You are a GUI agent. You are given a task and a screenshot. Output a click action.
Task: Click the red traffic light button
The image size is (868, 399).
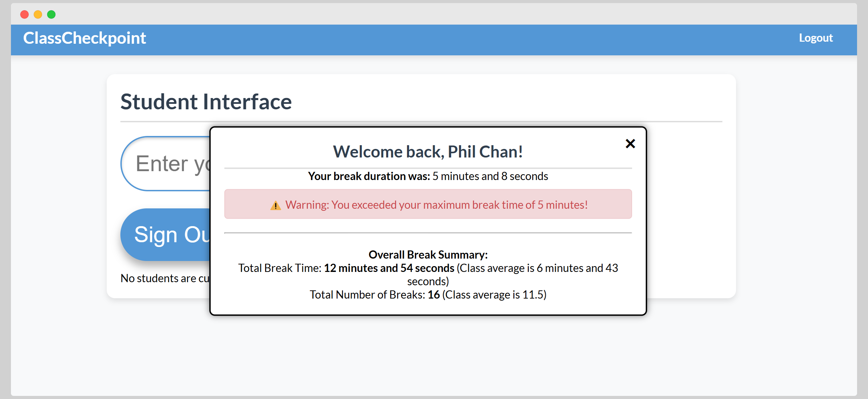pyautogui.click(x=24, y=14)
